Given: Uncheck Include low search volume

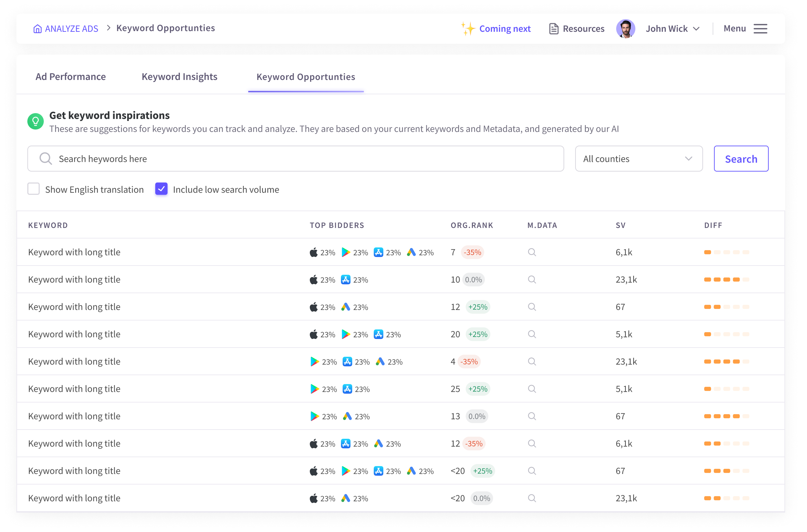Looking at the screenshot, I should click(x=161, y=189).
